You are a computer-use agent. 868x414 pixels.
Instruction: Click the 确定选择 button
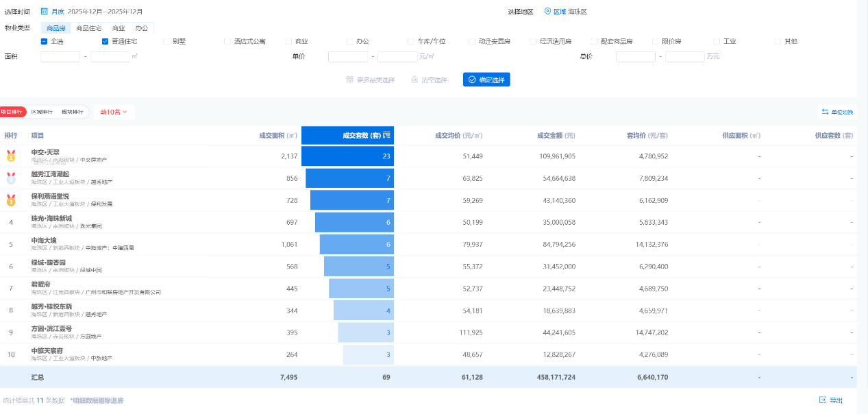point(486,80)
